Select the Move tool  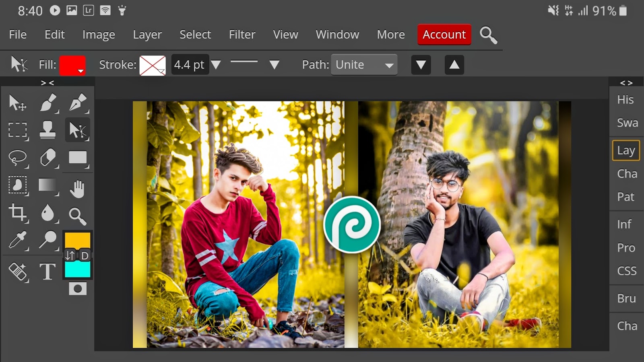pos(18,103)
